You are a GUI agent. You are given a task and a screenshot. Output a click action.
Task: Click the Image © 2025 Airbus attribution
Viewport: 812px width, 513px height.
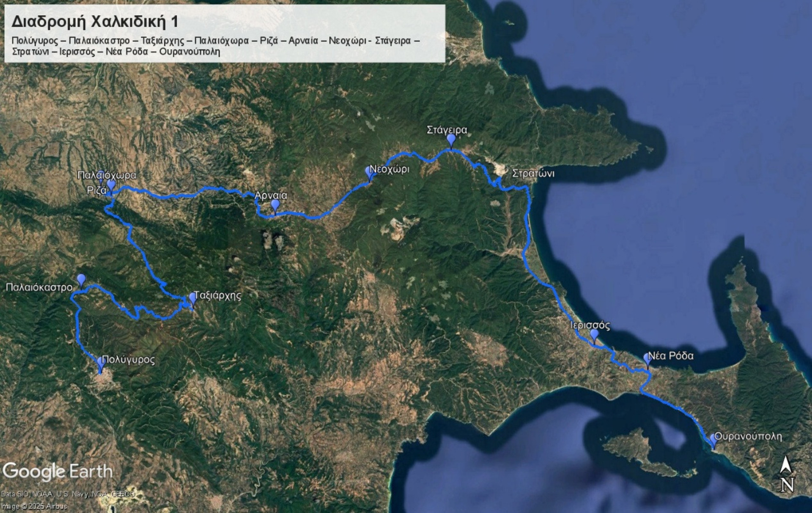pyautogui.click(x=34, y=506)
